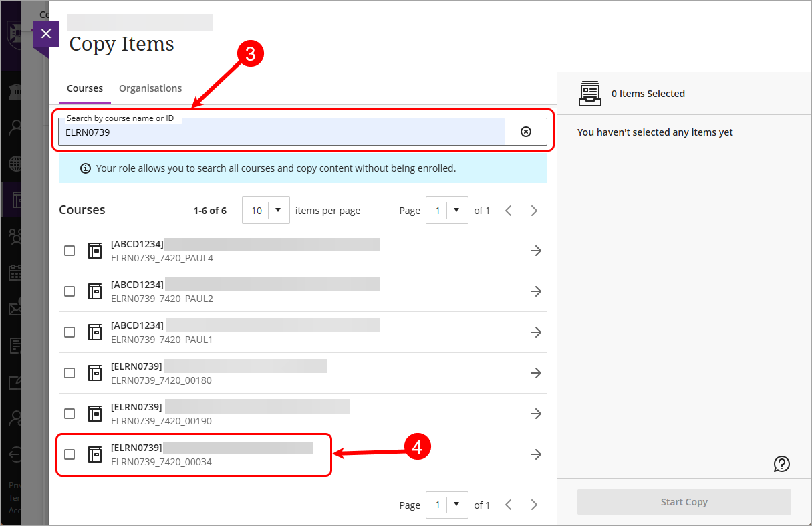Click the Start Copy button
Image resolution: width=812 pixels, height=526 pixels.
[x=684, y=502]
